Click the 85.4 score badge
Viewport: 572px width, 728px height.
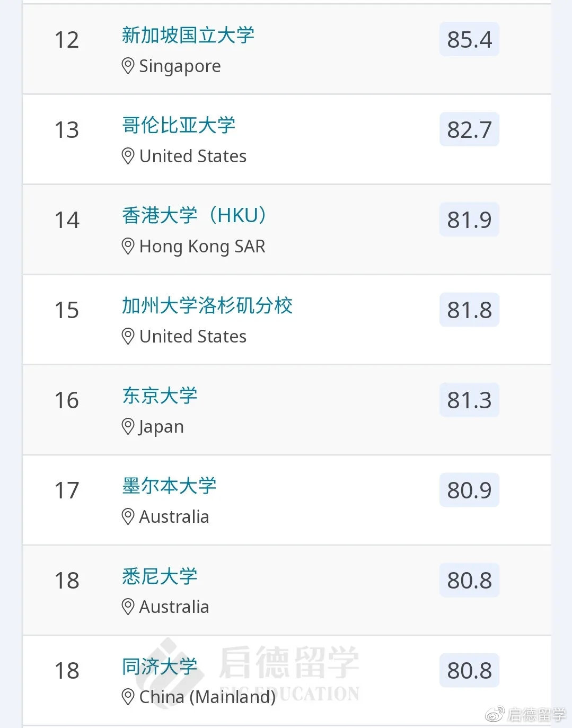(469, 40)
